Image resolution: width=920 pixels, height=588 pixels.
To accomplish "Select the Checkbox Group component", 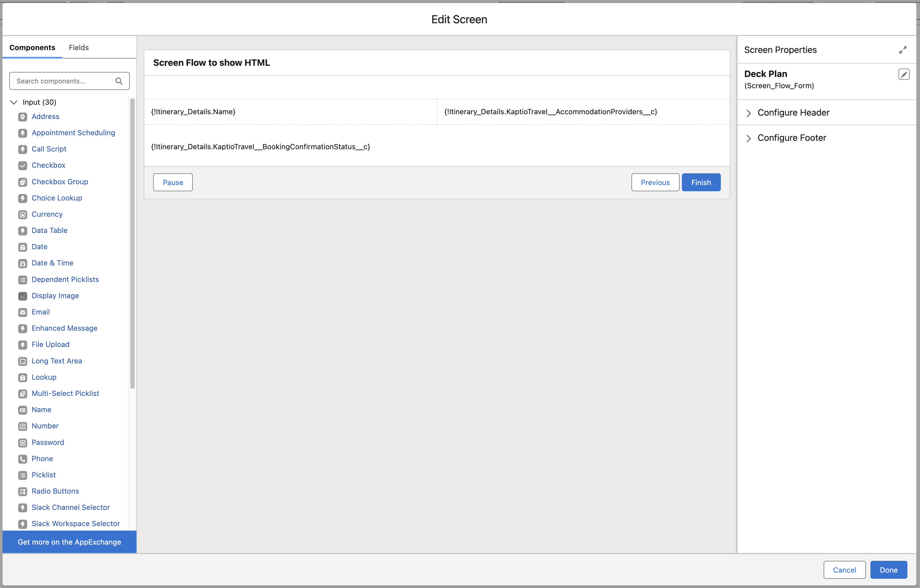I will (x=60, y=182).
